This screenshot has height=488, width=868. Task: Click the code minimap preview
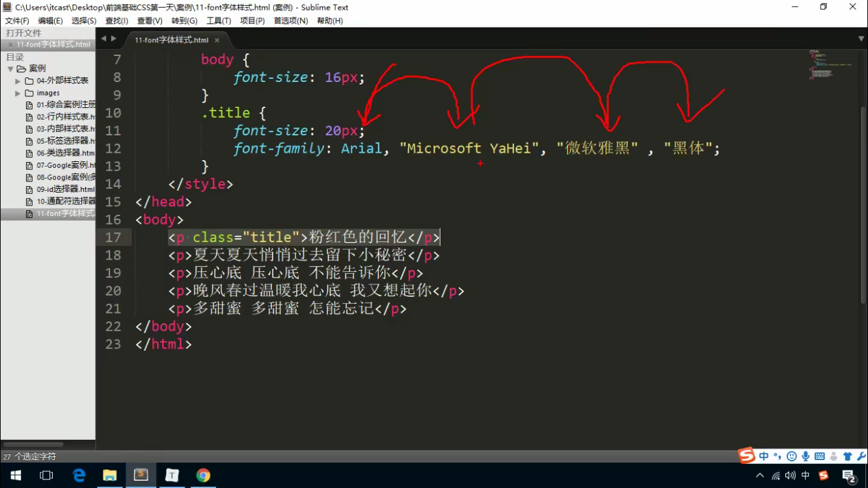(x=830, y=64)
